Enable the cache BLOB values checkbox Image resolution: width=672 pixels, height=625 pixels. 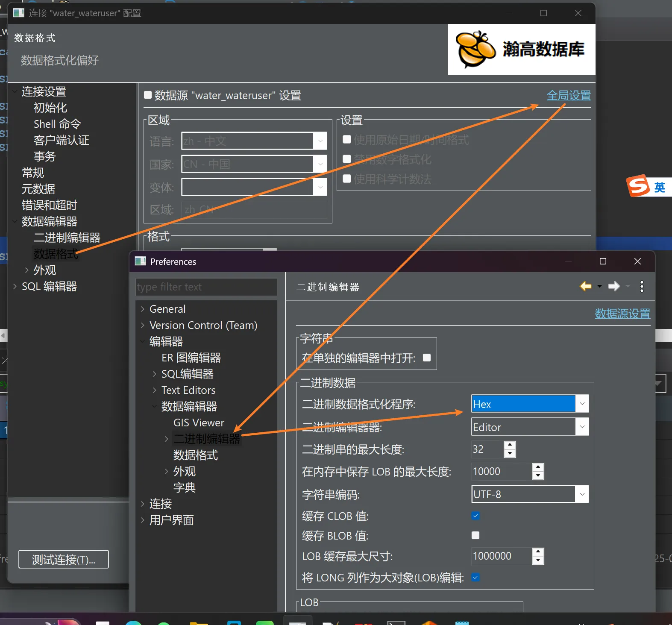coord(475,535)
